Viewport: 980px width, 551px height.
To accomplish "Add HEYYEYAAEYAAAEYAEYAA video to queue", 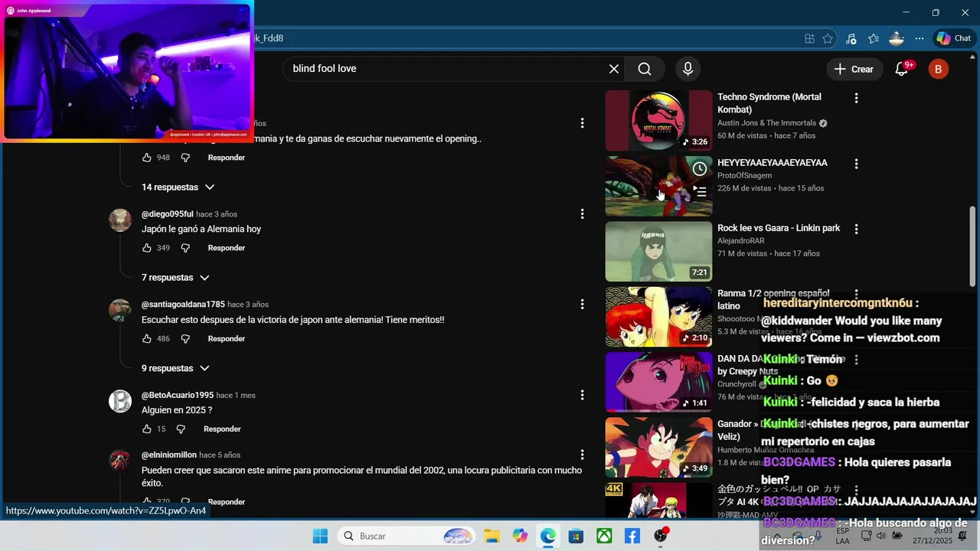I will (700, 191).
